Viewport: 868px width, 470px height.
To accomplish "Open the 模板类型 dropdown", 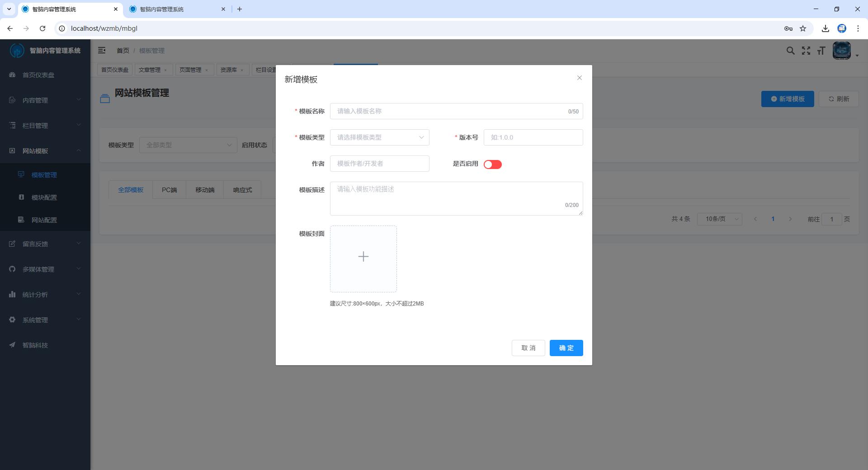I will coord(379,137).
